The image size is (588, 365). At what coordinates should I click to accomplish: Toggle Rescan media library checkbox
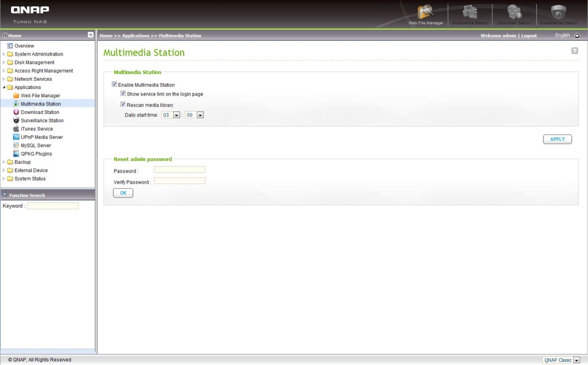click(x=123, y=105)
